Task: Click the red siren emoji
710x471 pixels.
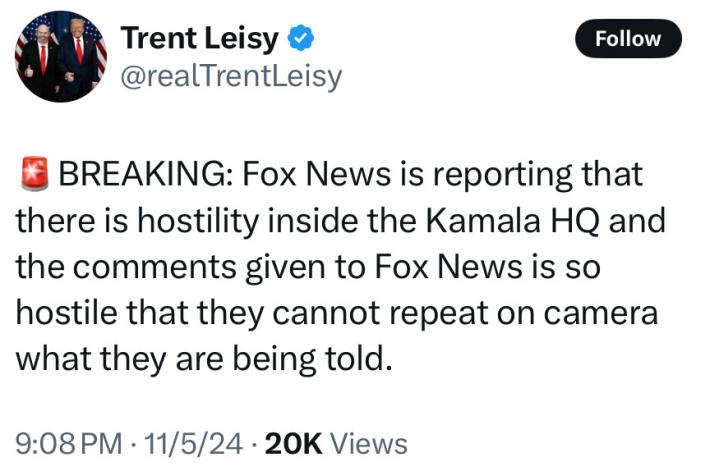Action: pos(35,175)
